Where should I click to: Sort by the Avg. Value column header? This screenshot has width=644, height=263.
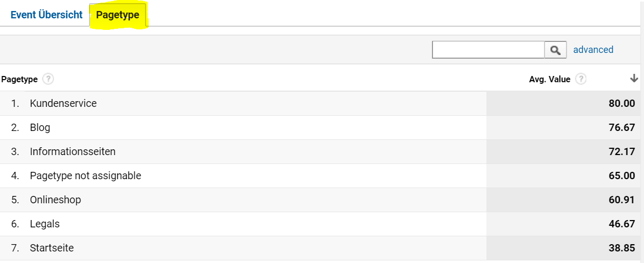549,80
